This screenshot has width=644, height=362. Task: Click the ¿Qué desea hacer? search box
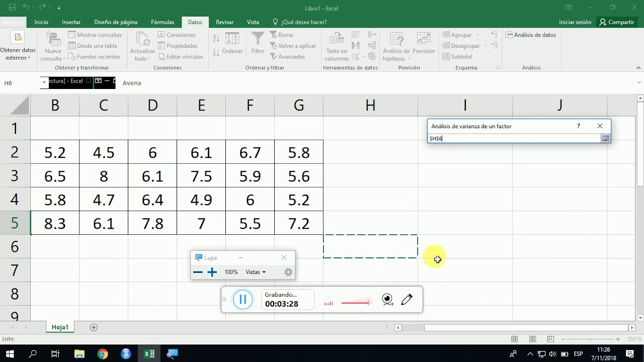click(300, 22)
